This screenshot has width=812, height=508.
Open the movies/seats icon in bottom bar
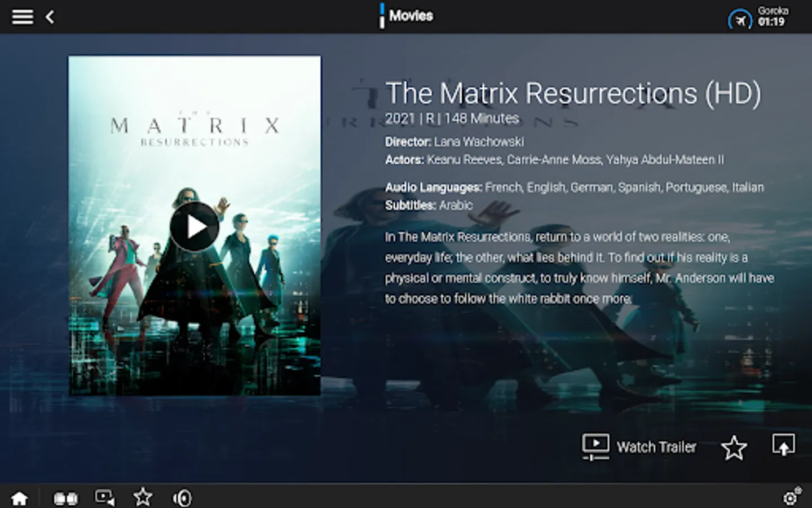click(65, 498)
